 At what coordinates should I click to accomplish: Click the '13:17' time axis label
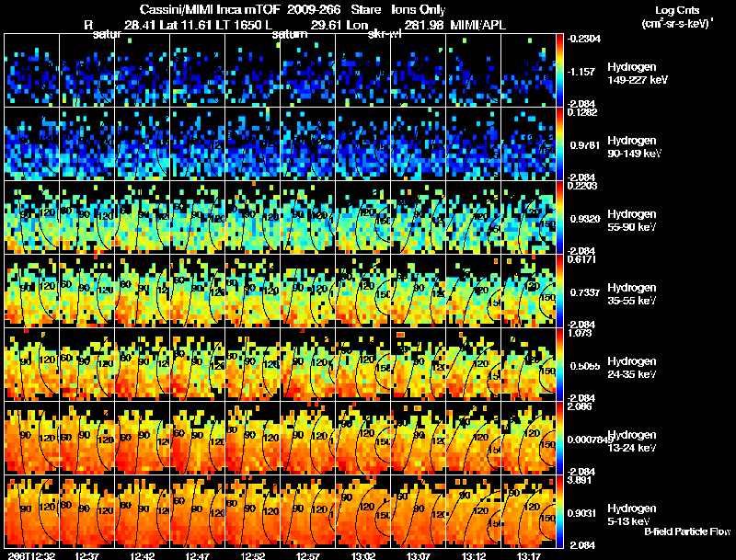[x=528, y=555]
